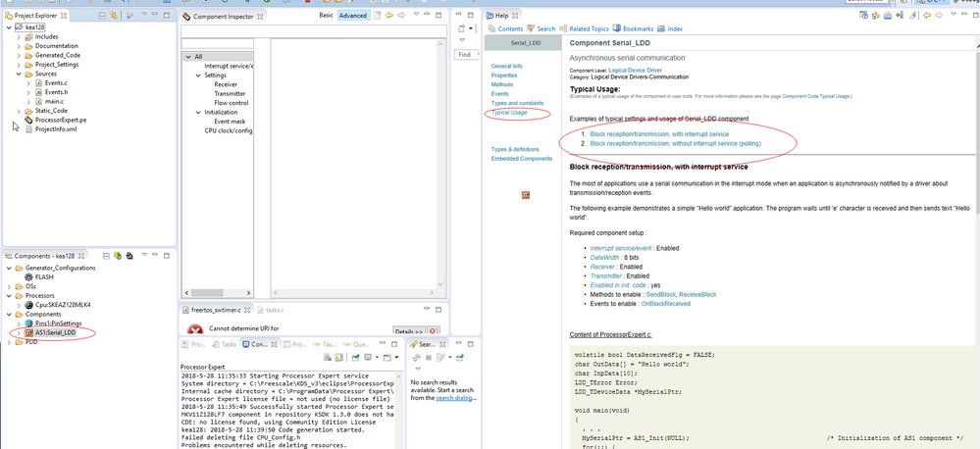Collapse the Sources folder

coord(19,74)
